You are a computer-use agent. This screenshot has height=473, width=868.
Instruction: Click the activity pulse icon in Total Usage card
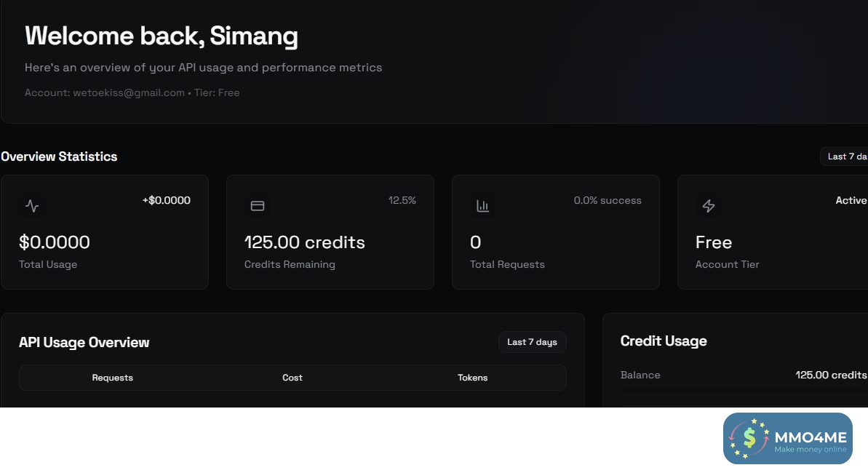pyautogui.click(x=32, y=206)
